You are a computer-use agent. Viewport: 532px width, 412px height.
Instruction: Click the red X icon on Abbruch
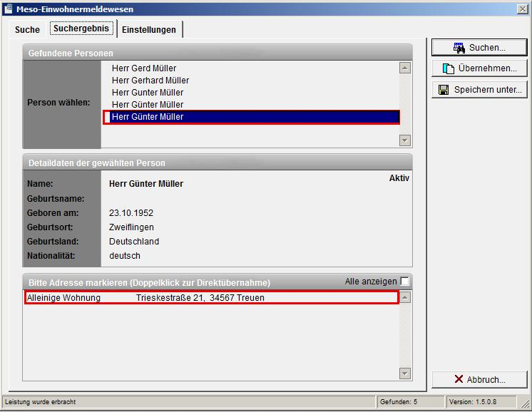point(459,379)
